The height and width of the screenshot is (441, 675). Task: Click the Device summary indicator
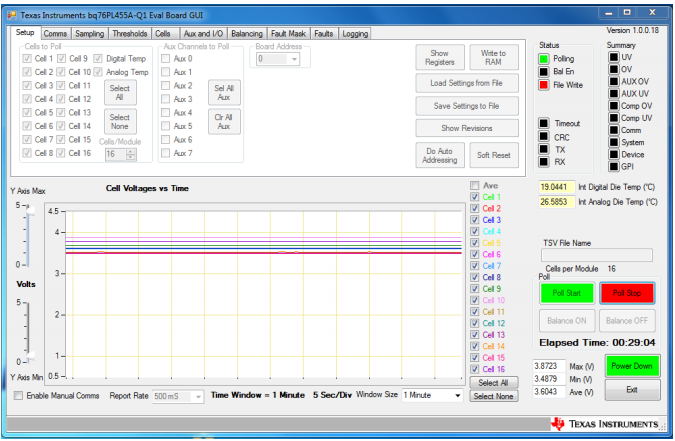(614, 154)
